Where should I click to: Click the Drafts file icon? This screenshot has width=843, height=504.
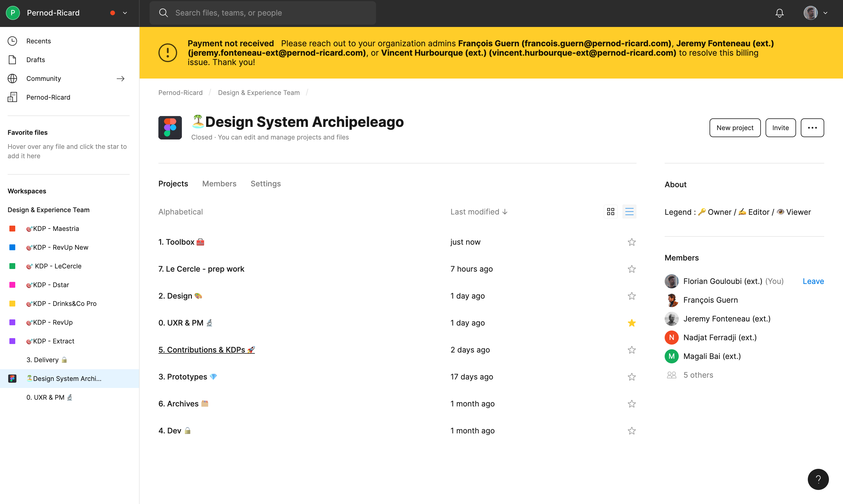(x=12, y=60)
